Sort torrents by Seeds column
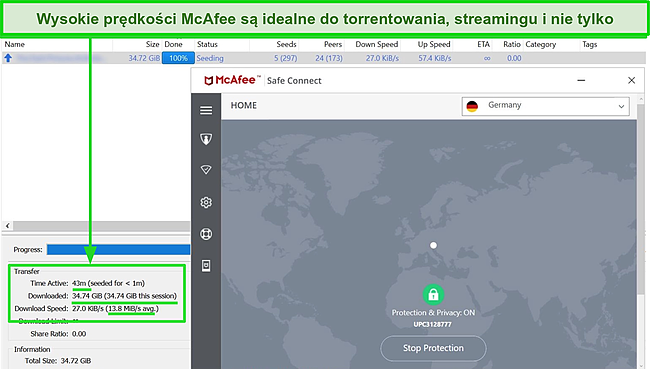 (x=286, y=44)
